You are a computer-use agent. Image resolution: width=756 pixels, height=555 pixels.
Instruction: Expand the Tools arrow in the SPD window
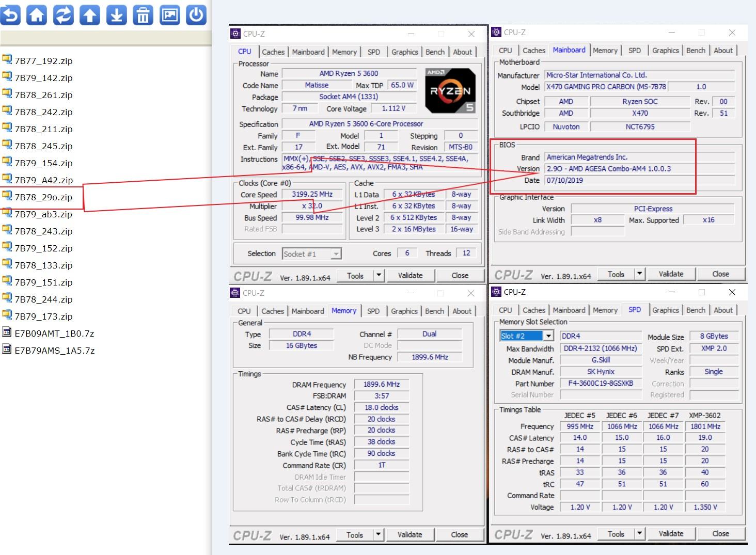coord(639,533)
